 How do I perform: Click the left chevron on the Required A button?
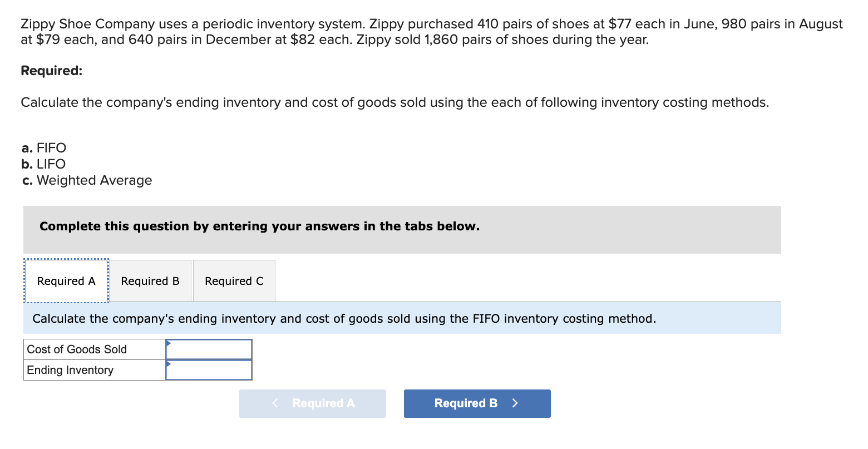[x=274, y=403]
